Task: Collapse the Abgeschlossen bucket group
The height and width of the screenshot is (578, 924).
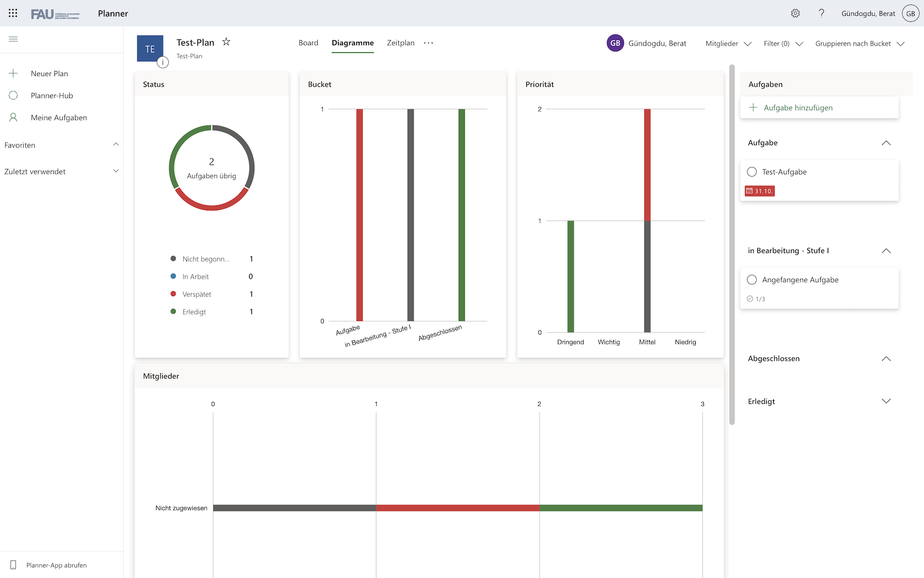Action: (x=886, y=358)
